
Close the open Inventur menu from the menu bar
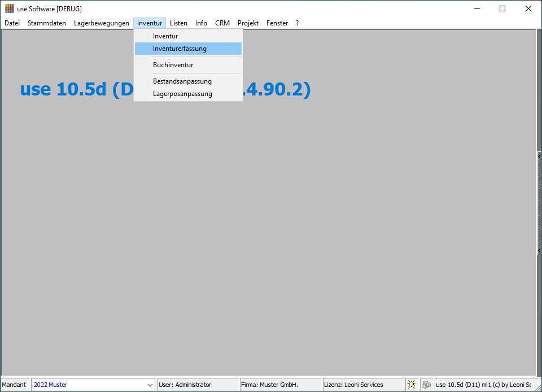[150, 23]
